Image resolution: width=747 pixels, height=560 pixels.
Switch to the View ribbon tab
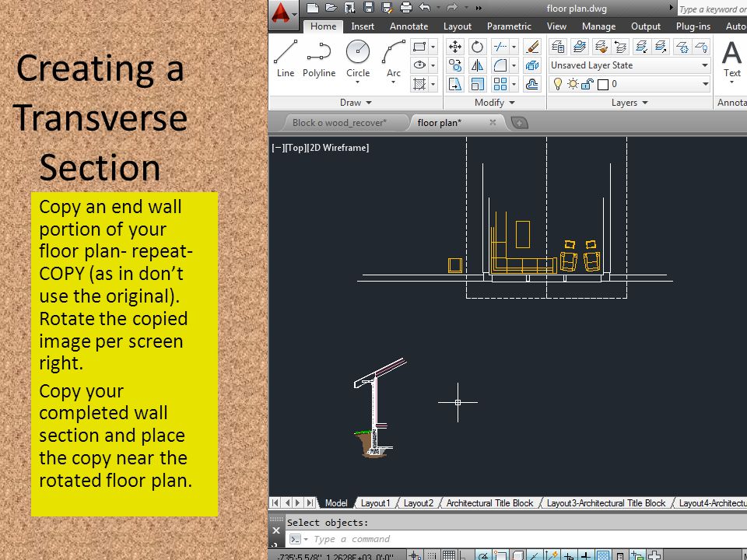tap(556, 26)
